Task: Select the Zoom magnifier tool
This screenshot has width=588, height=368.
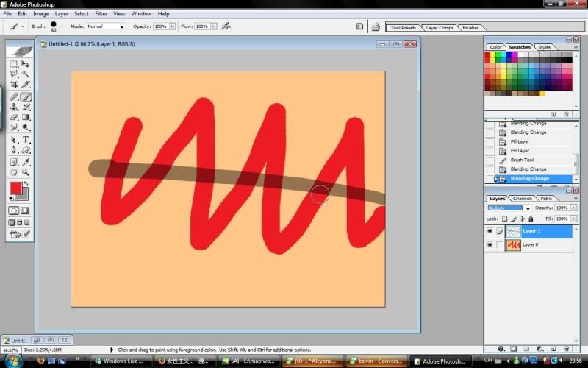Action: [x=26, y=172]
